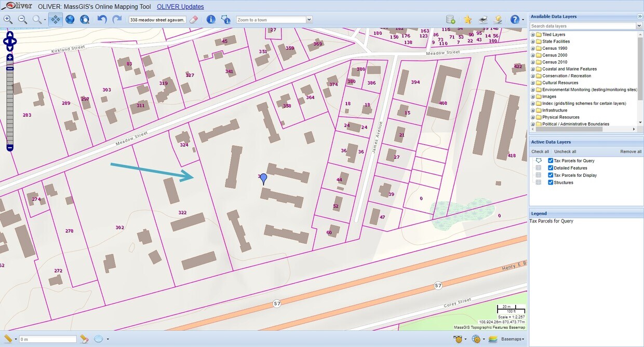The width and height of the screenshot is (644, 347).
Task: Select the Census 2000 tree item
Action: coord(555,55)
